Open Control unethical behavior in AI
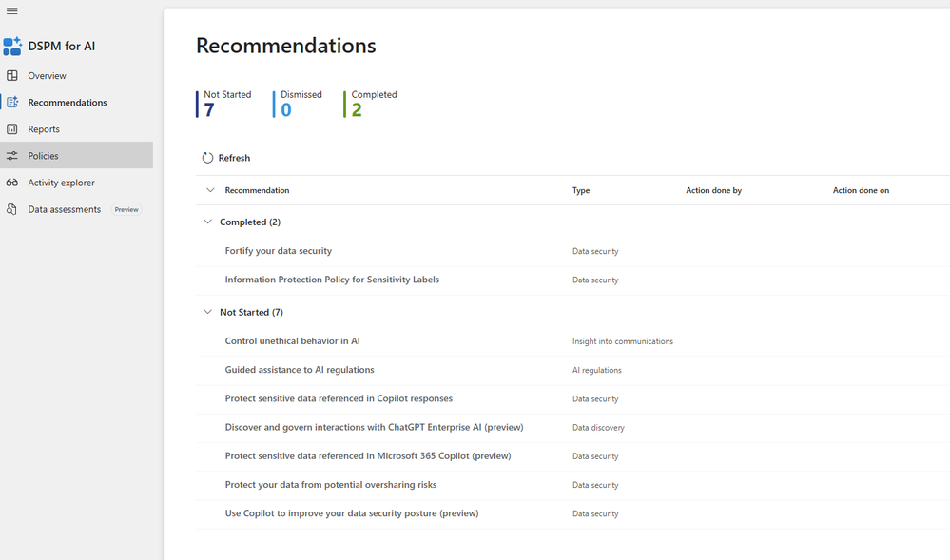 point(292,341)
